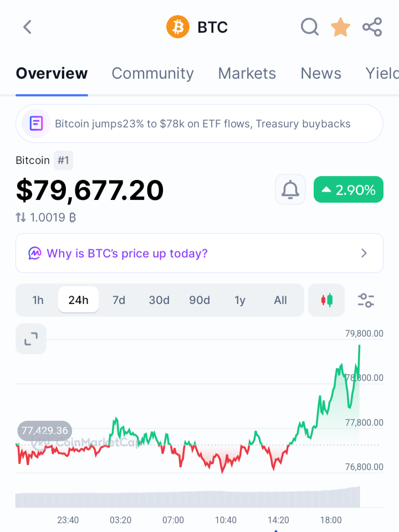
Task: Open search with the magnifier icon
Action: point(309,27)
